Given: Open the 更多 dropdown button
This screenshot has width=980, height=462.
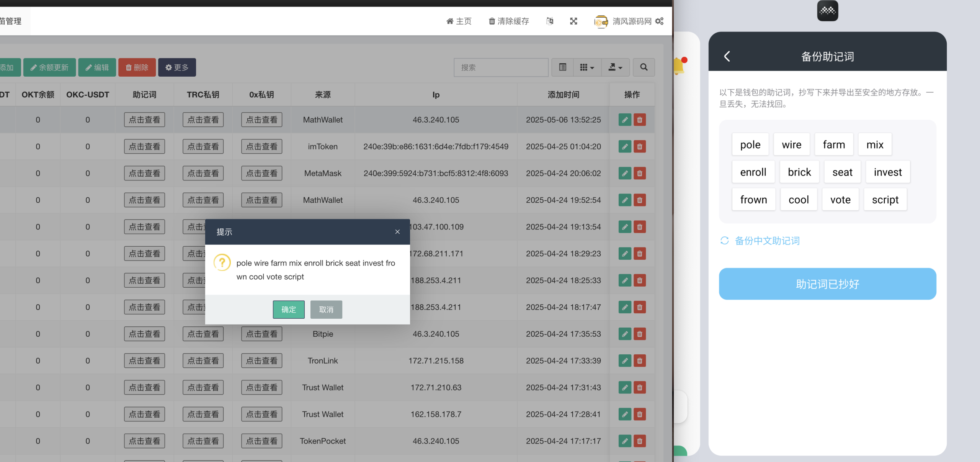Looking at the screenshot, I should coord(177,67).
